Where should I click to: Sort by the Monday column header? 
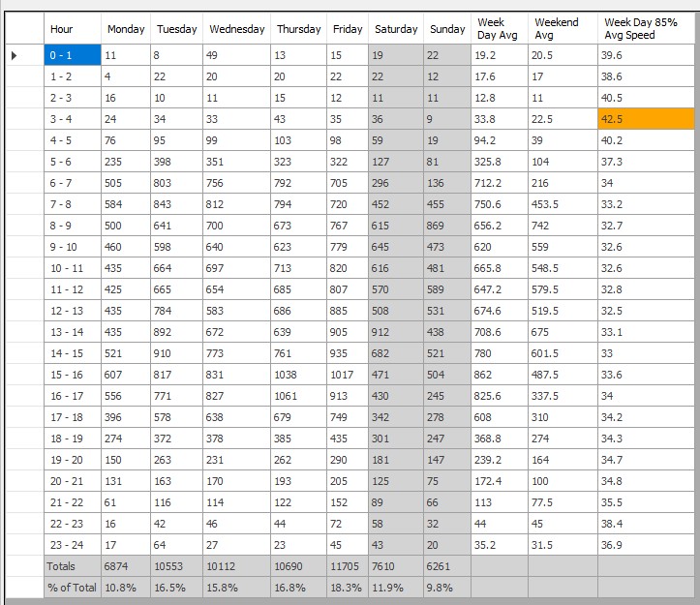click(x=126, y=29)
